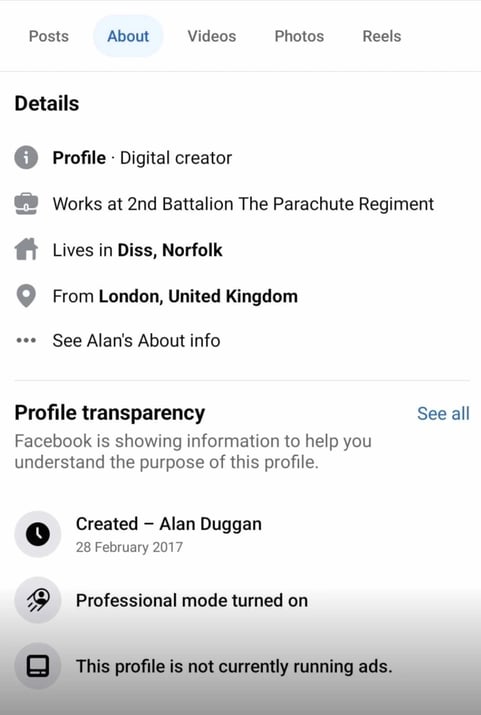
Task: Select the About tab
Action: [x=128, y=36]
